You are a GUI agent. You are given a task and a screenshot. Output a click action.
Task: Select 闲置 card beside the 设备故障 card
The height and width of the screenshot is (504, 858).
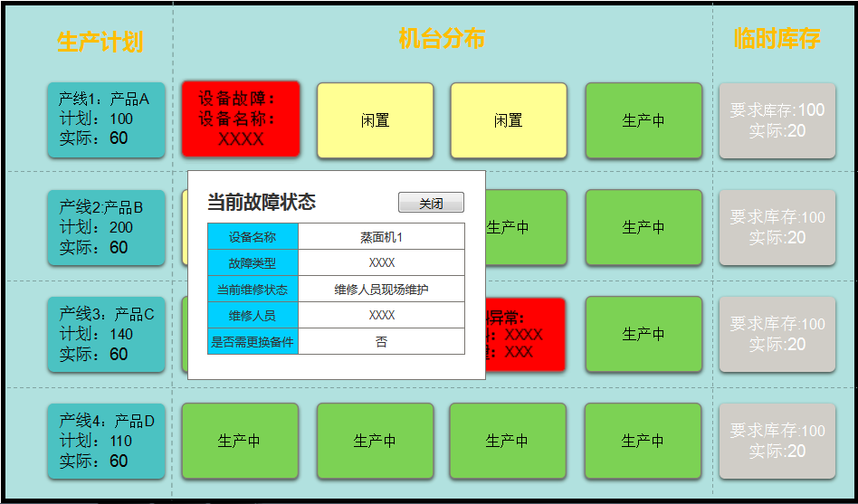376,120
